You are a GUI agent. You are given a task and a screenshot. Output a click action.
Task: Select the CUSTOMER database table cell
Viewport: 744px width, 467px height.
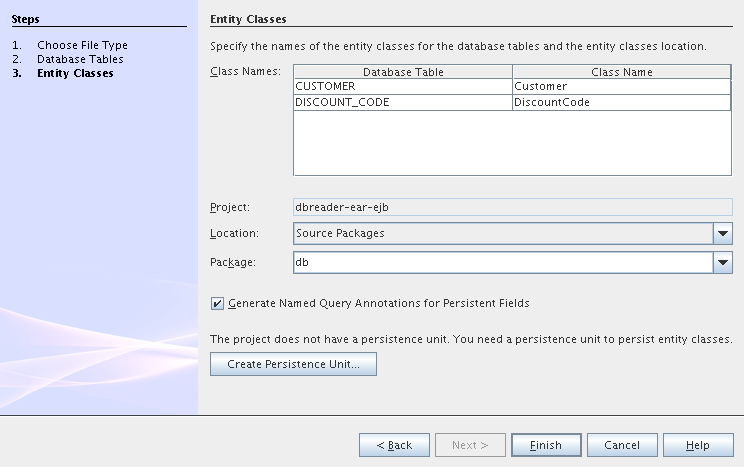[x=402, y=86]
